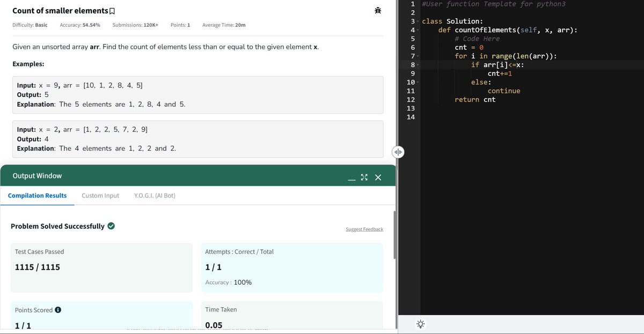The image size is (644, 334).
Task: Click the '#User function Template for python3' comment
Action: pyautogui.click(x=493, y=4)
